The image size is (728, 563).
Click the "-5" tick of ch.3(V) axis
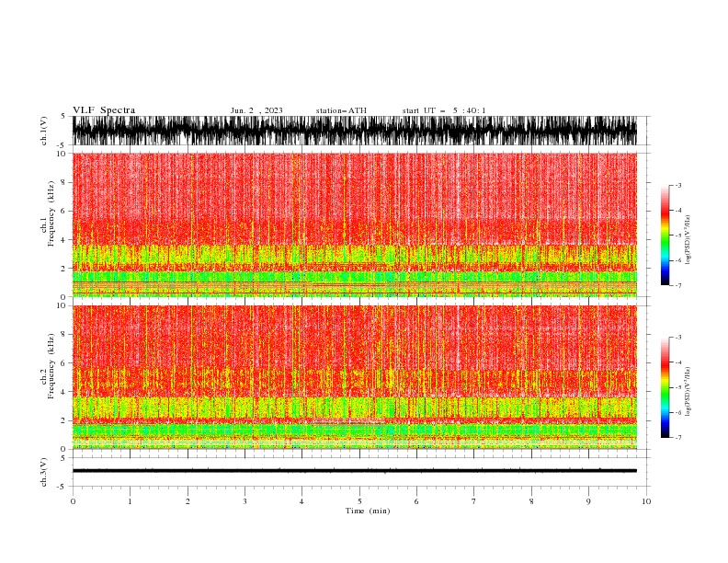click(x=63, y=487)
